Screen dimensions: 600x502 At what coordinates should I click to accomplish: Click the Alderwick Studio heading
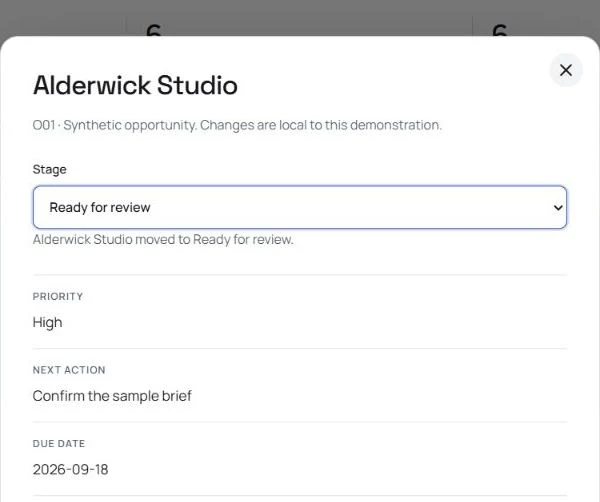coord(135,85)
